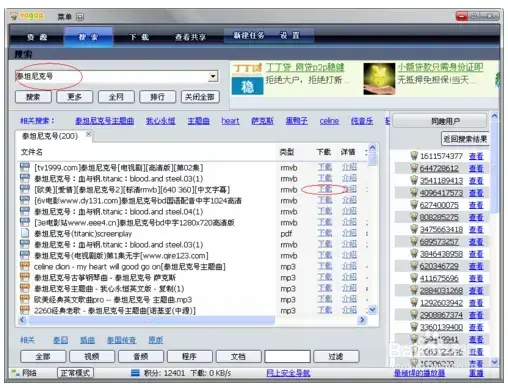Open the 网上安全导航 link
Viewport: 508px width, 388px height.
(288, 373)
